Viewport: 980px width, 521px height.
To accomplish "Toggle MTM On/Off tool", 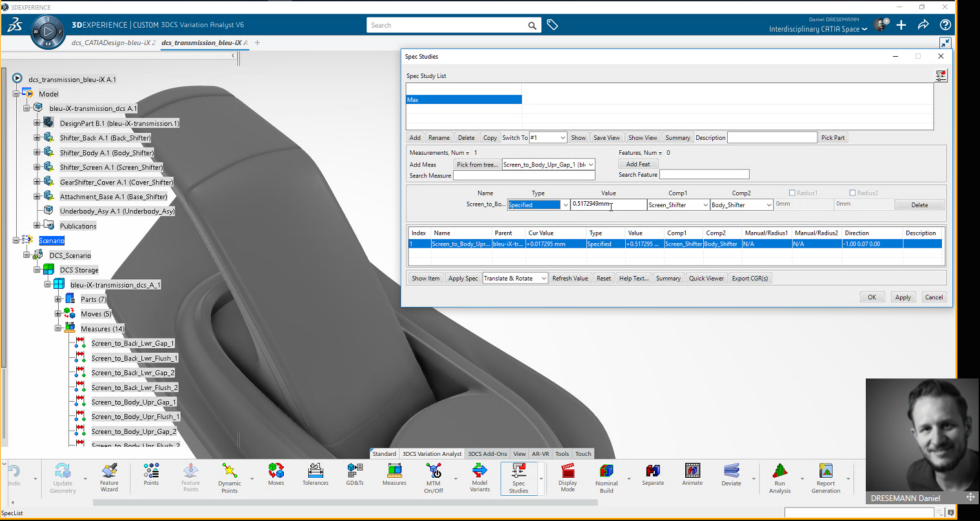I will [434, 478].
